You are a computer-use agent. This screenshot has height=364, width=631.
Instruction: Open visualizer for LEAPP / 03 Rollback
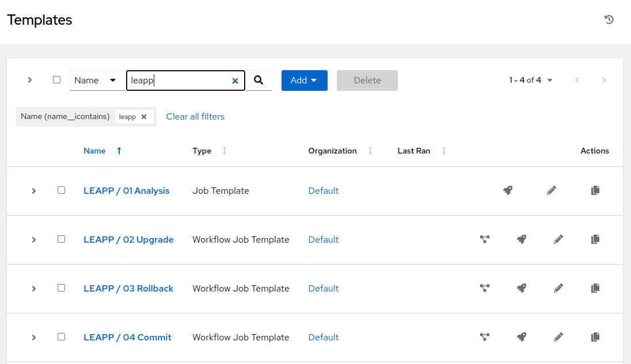[x=485, y=288]
